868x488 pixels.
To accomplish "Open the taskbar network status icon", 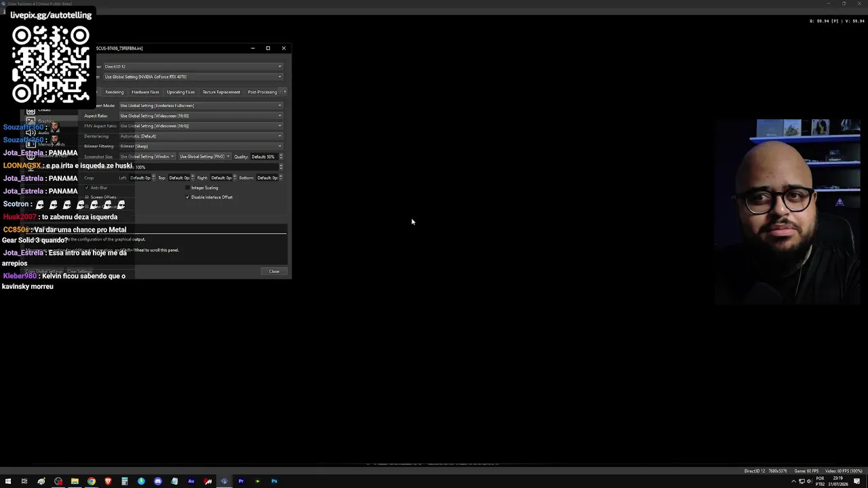I will (x=802, y=481).
